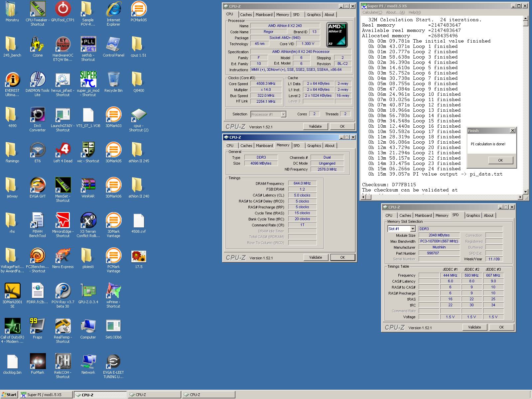Open Mainboard tab in top CPU-Z window
This screenshot has width=532, height=399.
coord(264,15)
